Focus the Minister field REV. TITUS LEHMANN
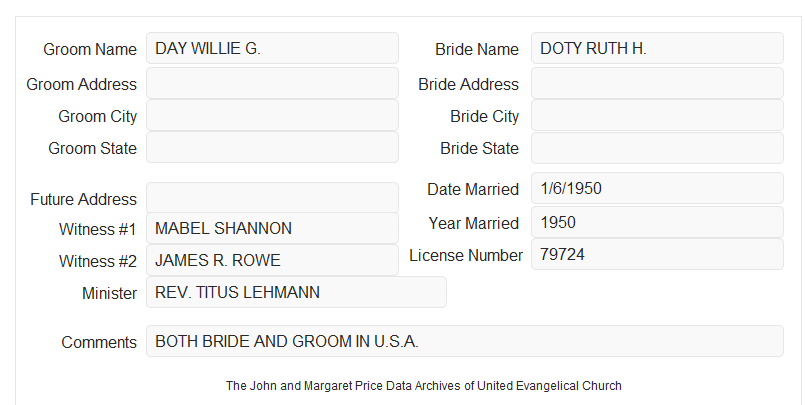The height and width of the screenshot is (405, 805). [x=296, y=292]
